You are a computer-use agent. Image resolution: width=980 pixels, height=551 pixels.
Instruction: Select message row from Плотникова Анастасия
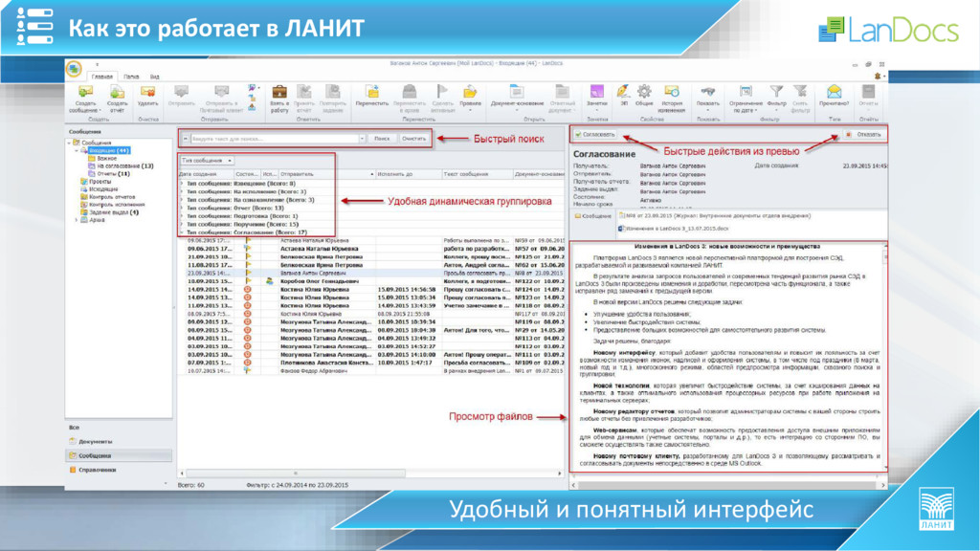(371, 363)
